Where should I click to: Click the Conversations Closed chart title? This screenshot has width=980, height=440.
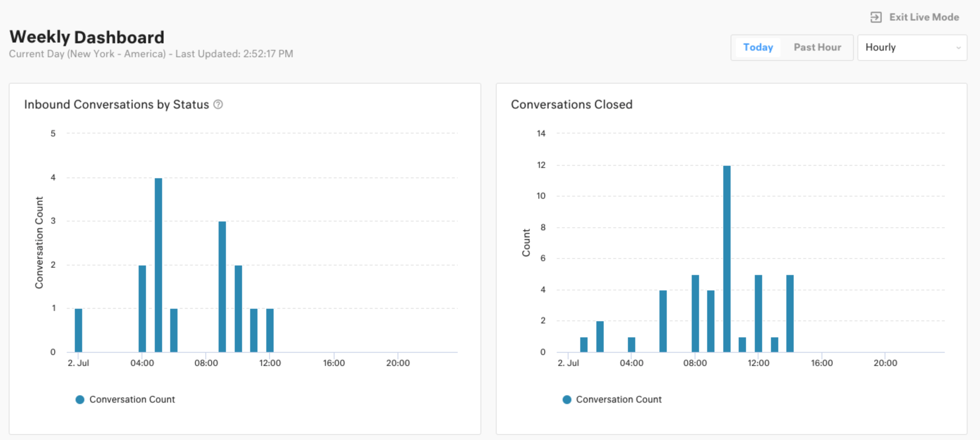pos(571,104)
